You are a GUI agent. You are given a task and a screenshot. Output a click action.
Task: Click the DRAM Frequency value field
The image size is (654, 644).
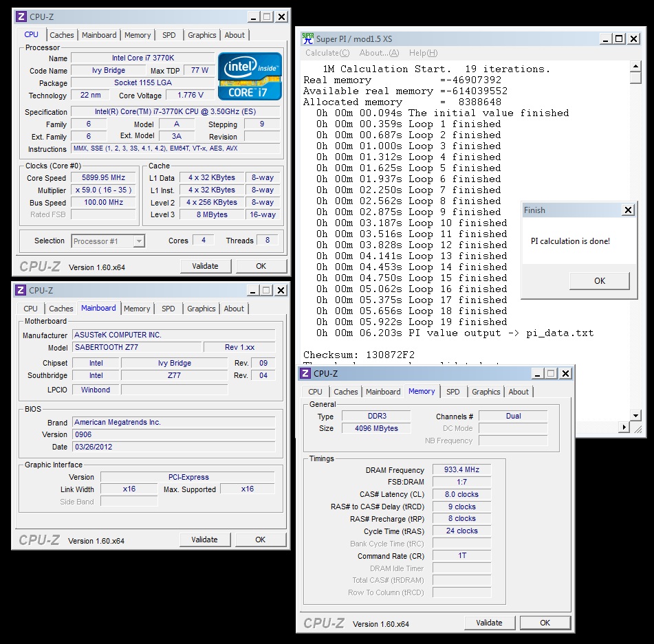(x=461, y=470)
